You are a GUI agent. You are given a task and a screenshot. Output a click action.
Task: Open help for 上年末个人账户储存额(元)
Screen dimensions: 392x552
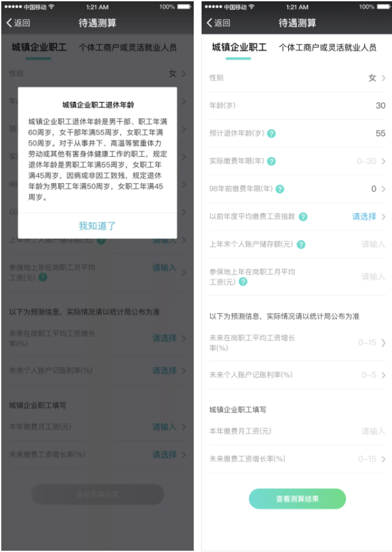pos(301,244)
